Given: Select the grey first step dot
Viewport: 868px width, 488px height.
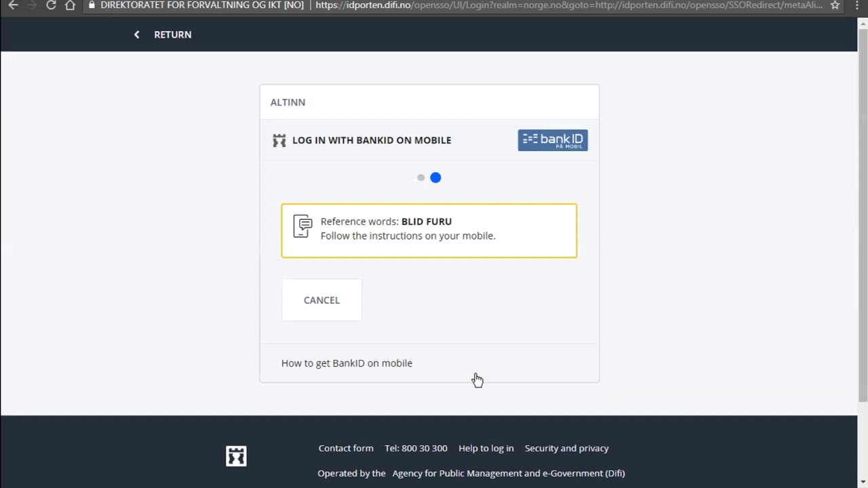Looking at the screenshot, I should [x=421, y=178].
